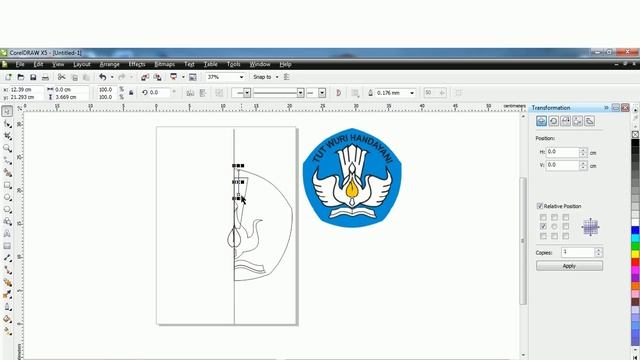Screen dimensions: 640x360
Task: Collapse the Transformation docker with chevrons
Action: coord(607,108)
